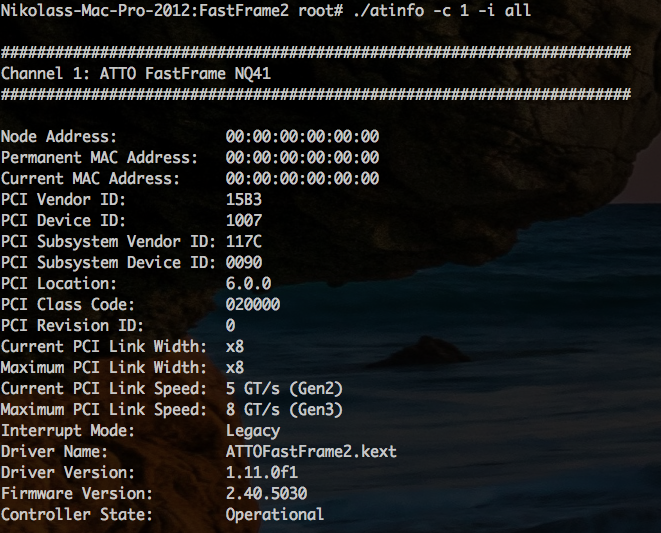Click the 'PCI Class Code:' label
The height and width of the screenshot is (533, 661).
pyautogui.click(x=68, y=305)
